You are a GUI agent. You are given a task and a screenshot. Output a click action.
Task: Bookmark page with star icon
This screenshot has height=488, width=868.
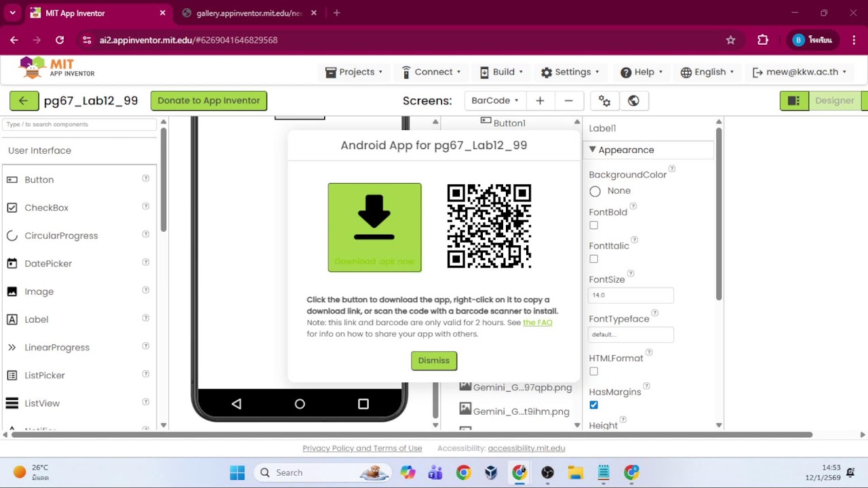coord(730,40)
